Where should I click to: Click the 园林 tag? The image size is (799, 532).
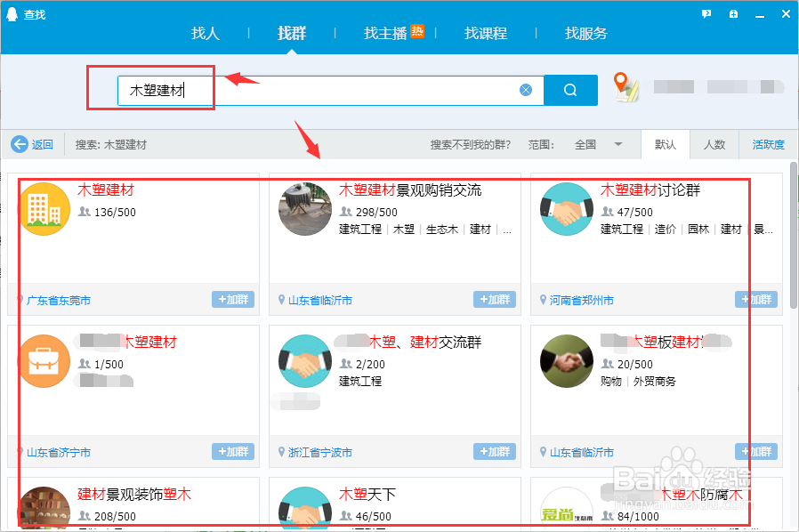[698, 230]
